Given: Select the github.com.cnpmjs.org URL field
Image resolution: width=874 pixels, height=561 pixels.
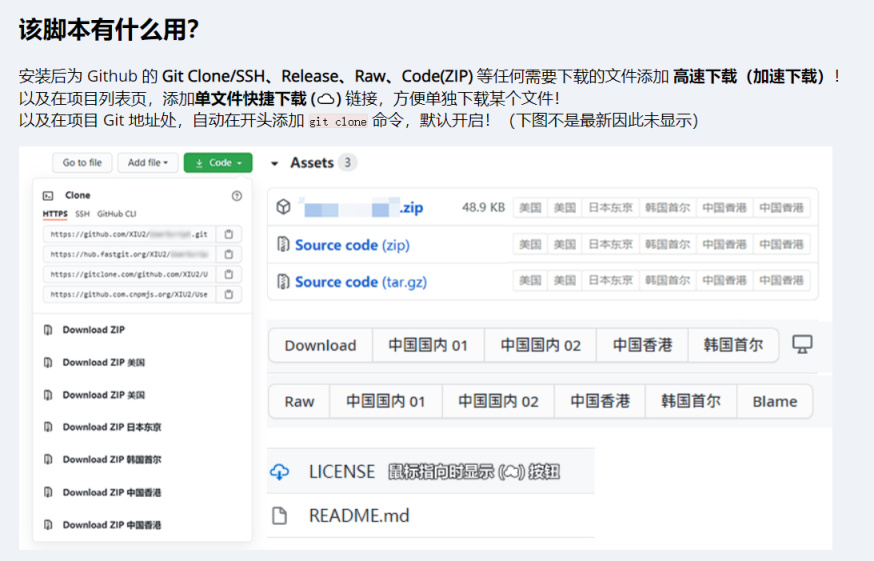Looking at the screenshot, I should pos(129,294).
